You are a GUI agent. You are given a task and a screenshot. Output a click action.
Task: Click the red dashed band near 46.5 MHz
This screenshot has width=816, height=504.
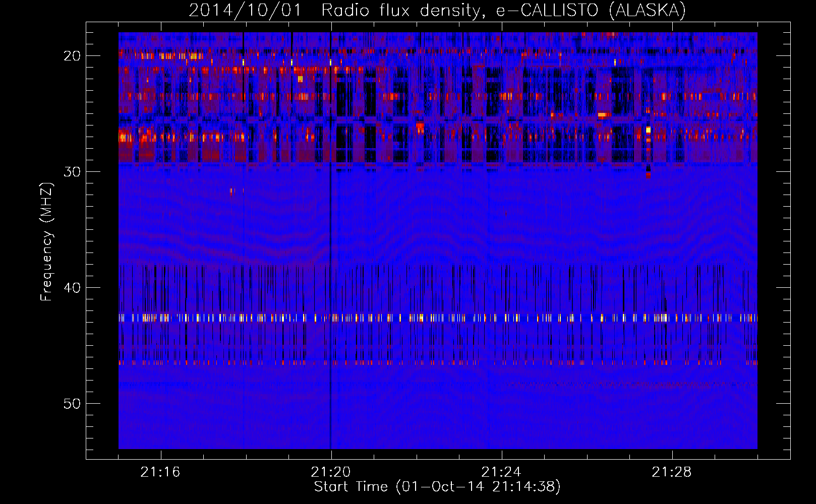tap(438, 363)
